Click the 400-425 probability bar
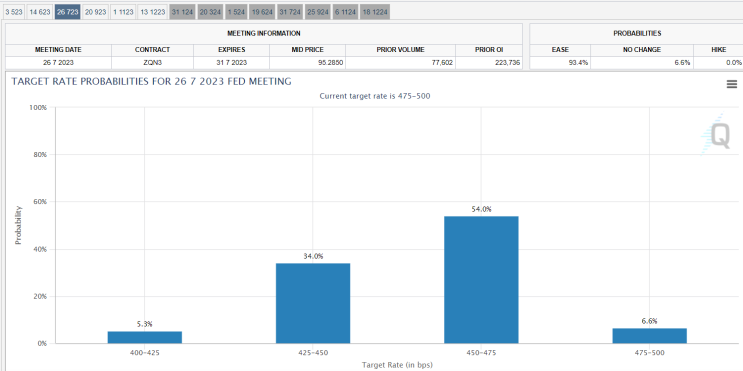743x371 pixels. pyautogui.click(x=145, y=337)
